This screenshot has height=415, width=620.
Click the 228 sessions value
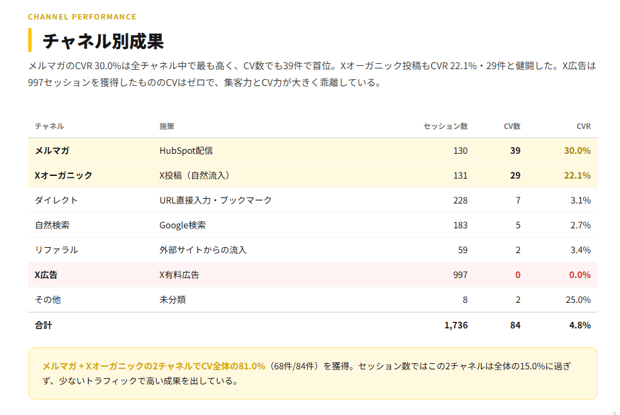coord(460,200)
